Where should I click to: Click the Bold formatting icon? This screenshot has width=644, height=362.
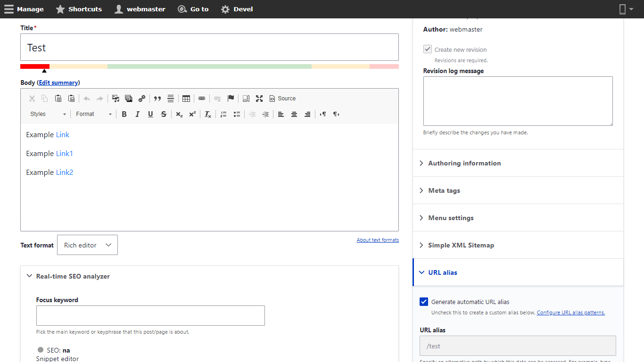click(x=124, y=114)
